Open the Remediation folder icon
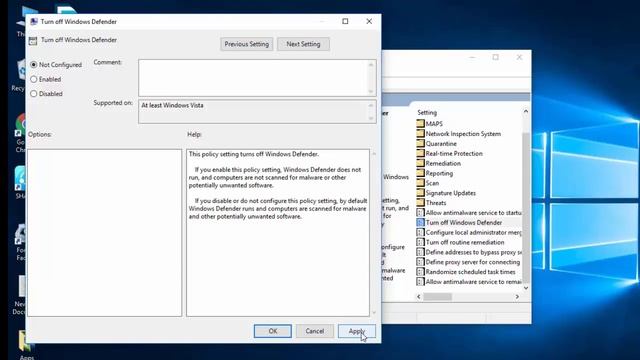Image resolution: width=640 pixels, height=360 pixels. click(x=420, y=163)
